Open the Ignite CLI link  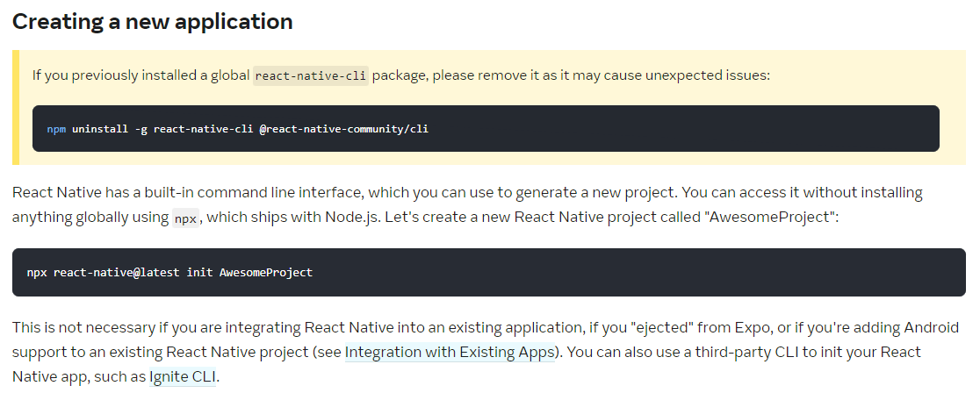point(183,376)
